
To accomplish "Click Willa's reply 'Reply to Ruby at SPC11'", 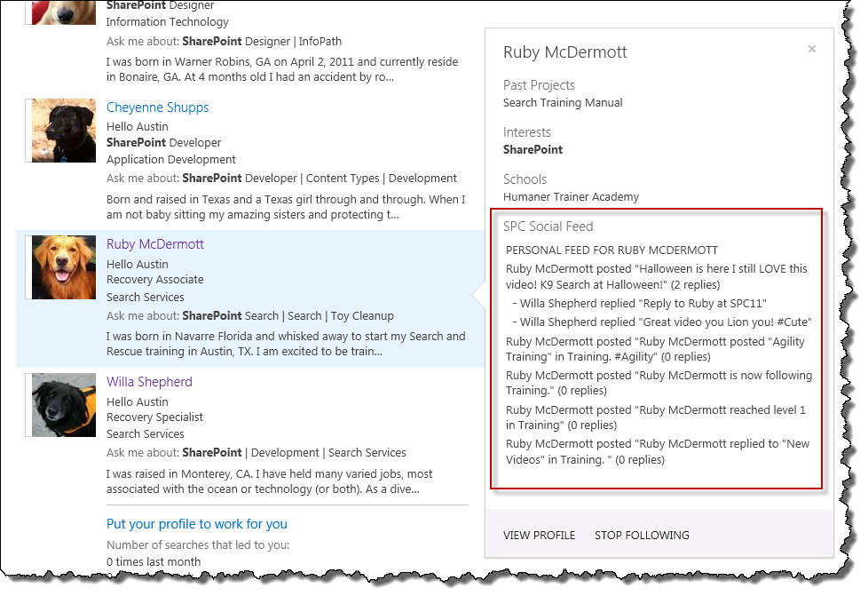I will point(639,304).
